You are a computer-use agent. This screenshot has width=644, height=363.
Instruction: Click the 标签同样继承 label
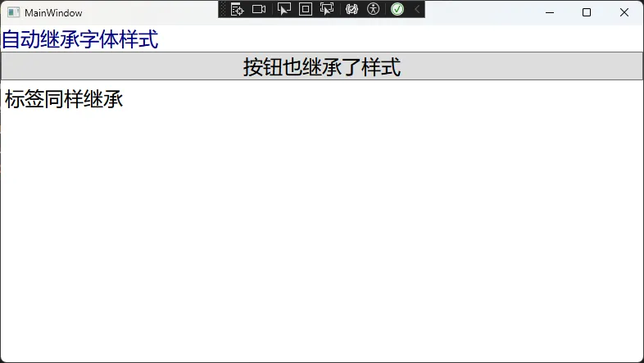(64, 100)
